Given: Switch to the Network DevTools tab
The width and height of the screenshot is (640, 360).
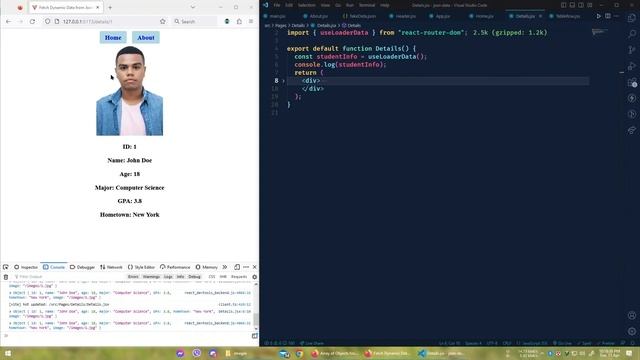Looking at the screenshot, I should [111, 267].
